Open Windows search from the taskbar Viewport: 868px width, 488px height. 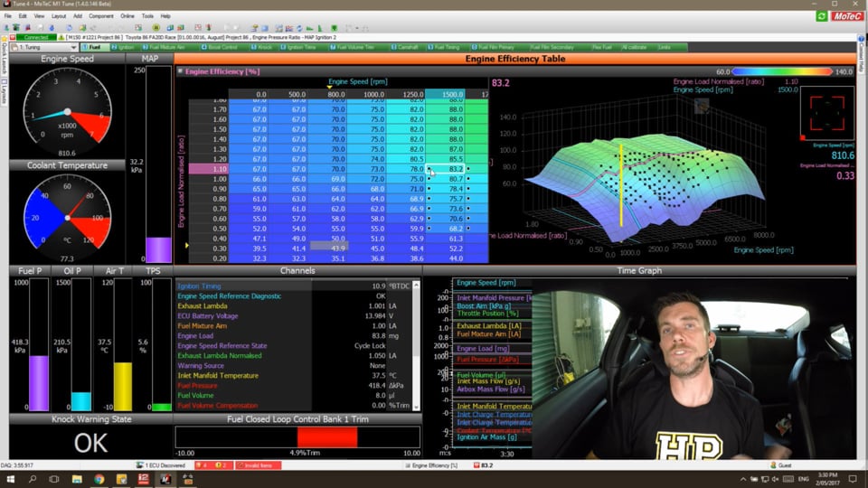coord(33,479)
